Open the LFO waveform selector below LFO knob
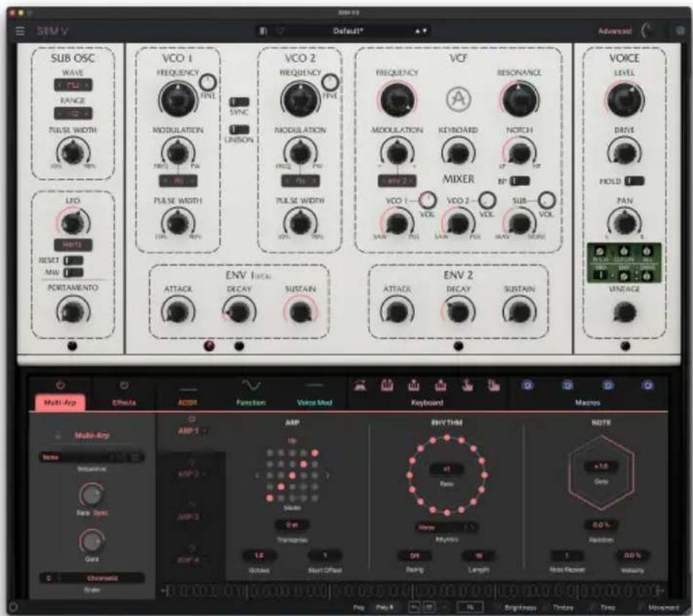Image resolution: width=693 pixels, height=616 pixels. tap(73, 244)
